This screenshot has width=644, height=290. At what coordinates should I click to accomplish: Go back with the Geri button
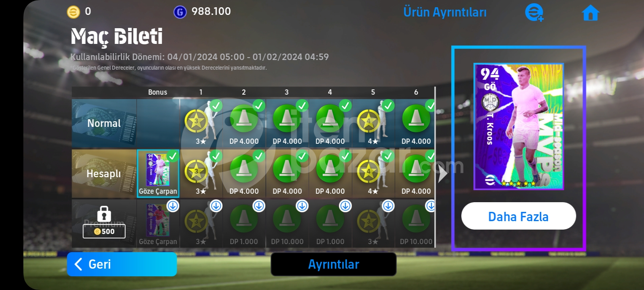[x=122, y=264]
